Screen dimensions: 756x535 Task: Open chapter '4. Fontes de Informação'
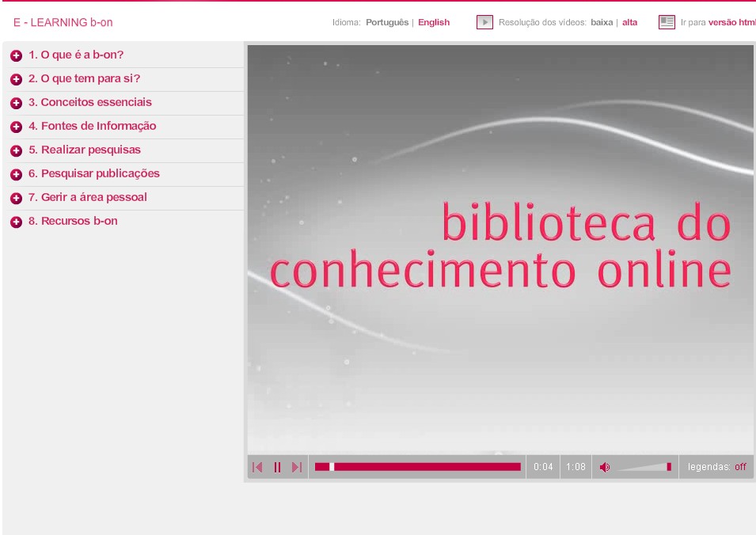pyautogui.click(x=93, y=126)
